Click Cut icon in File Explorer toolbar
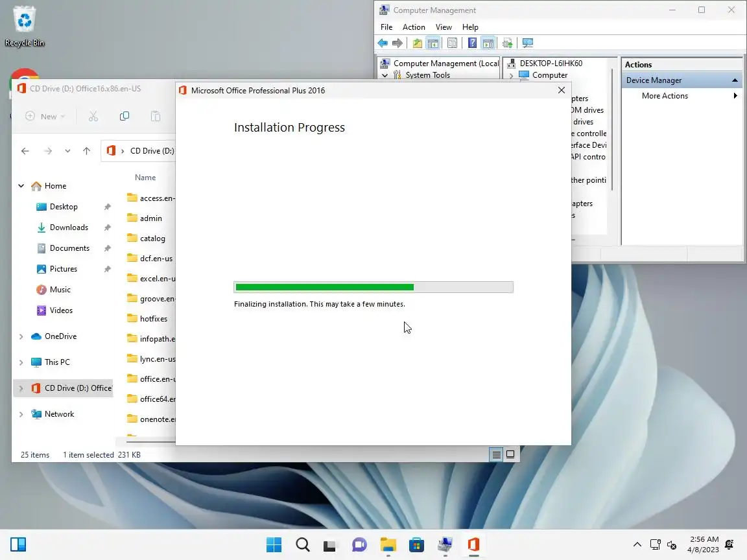747x560 pixels. pyautogui.click(x=93, y=116)
